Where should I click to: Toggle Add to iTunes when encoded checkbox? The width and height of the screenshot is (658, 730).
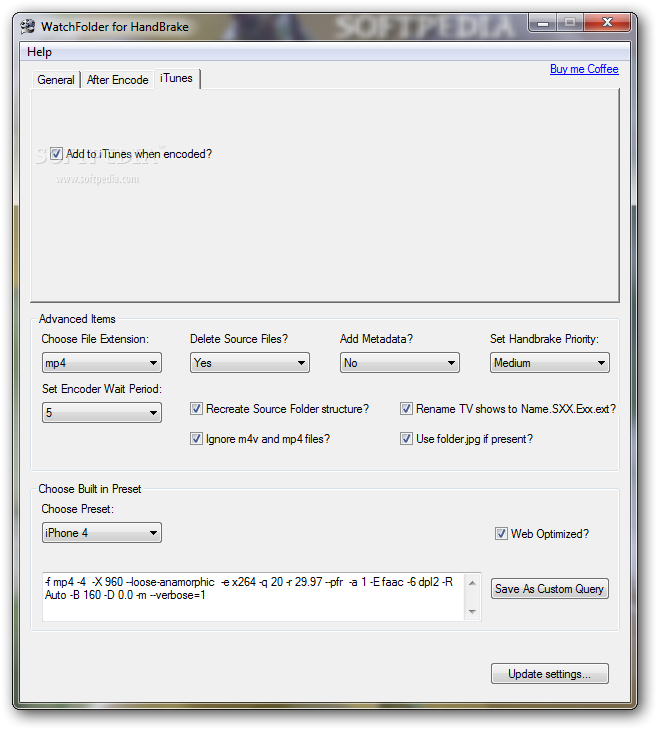tap(56, 154)
